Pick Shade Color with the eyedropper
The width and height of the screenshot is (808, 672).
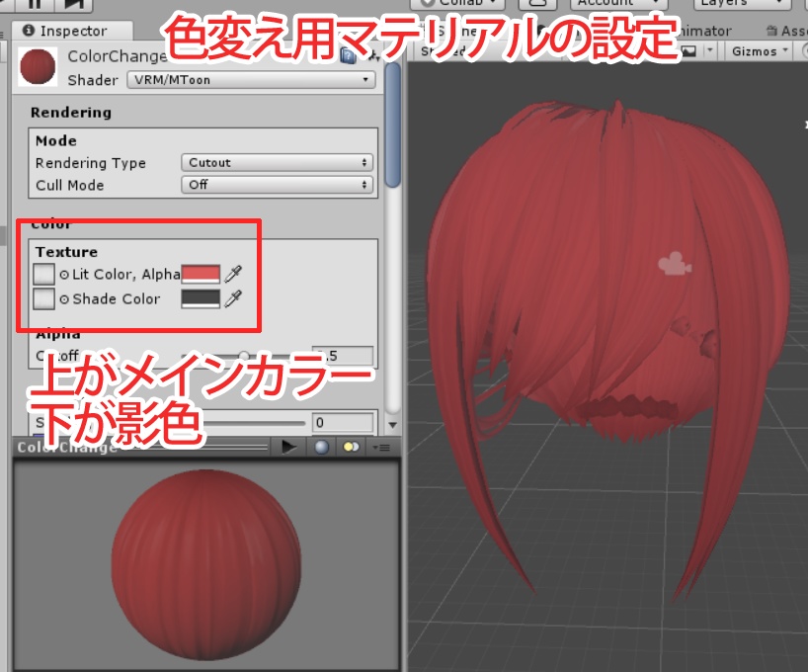coord(233,298)
